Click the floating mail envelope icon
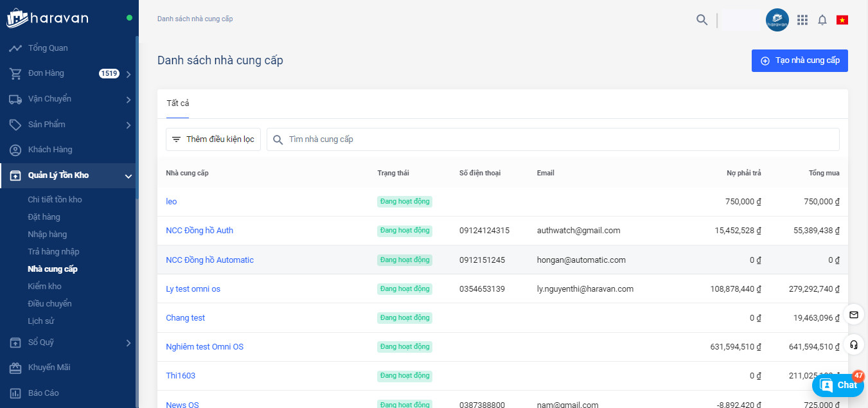This screenshot has width=868, height=408. [853, 315]
